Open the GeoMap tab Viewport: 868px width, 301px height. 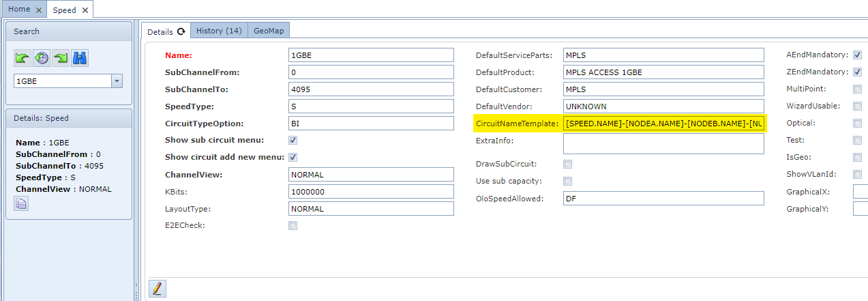tap(269, 31)
